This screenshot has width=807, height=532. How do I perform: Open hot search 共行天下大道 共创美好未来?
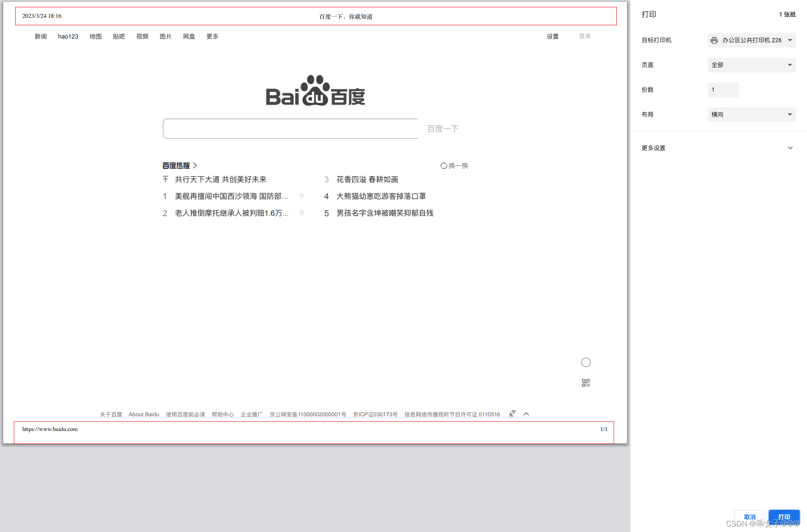[x=221, y=179]
